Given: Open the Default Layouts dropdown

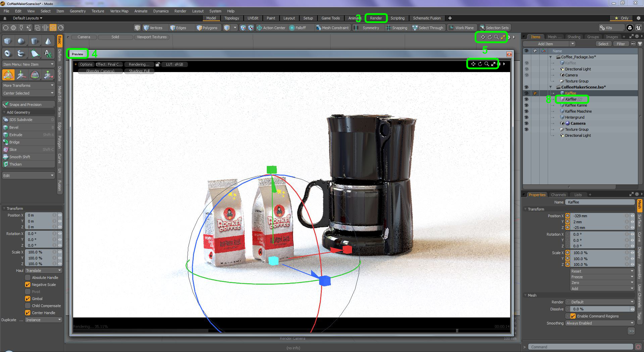Looking at the screenshot, I should 28,18.
